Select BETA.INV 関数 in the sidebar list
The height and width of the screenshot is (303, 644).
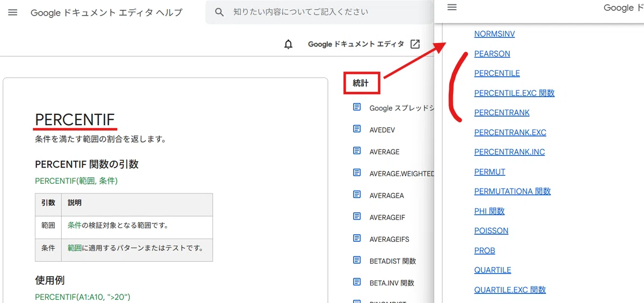point(392,283)
